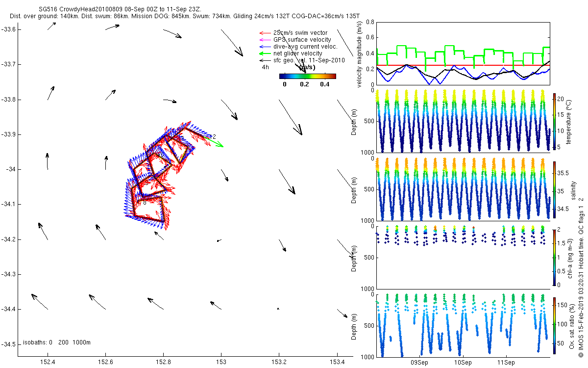Screen dimensions: 588x368
Task: Click the red horizontal line in the velocity plot
Action: tap(463, 65)
